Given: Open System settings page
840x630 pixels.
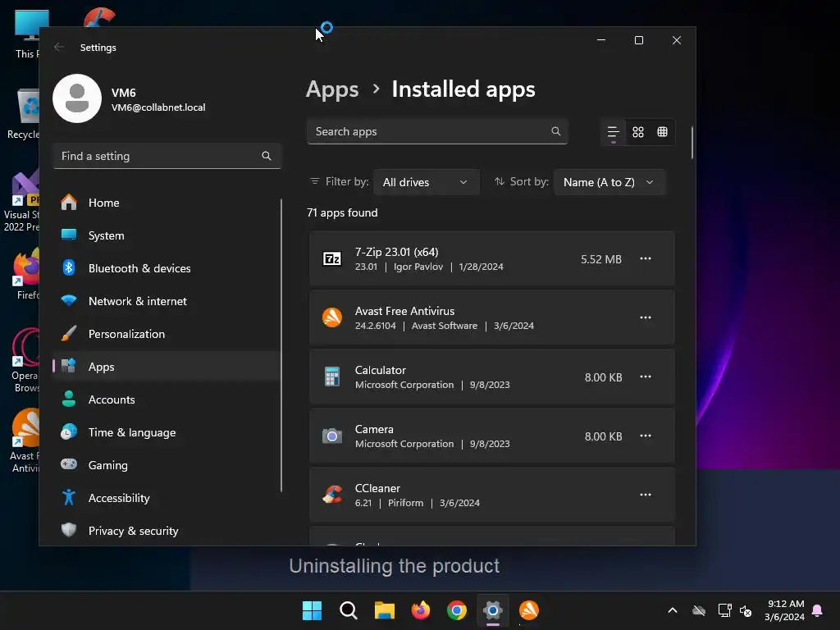Looking at the screenshot, I should point(167,235).
